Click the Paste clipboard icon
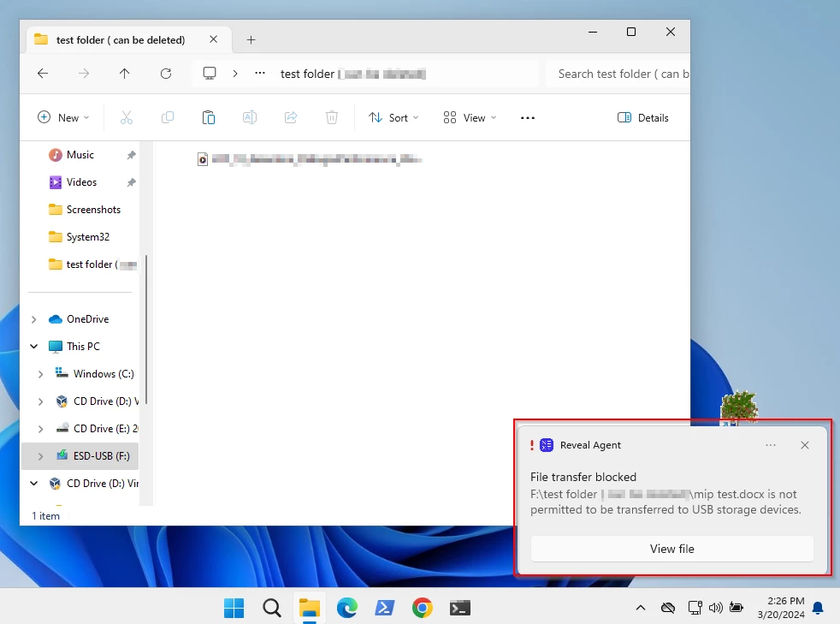 [x=209, y=117]
